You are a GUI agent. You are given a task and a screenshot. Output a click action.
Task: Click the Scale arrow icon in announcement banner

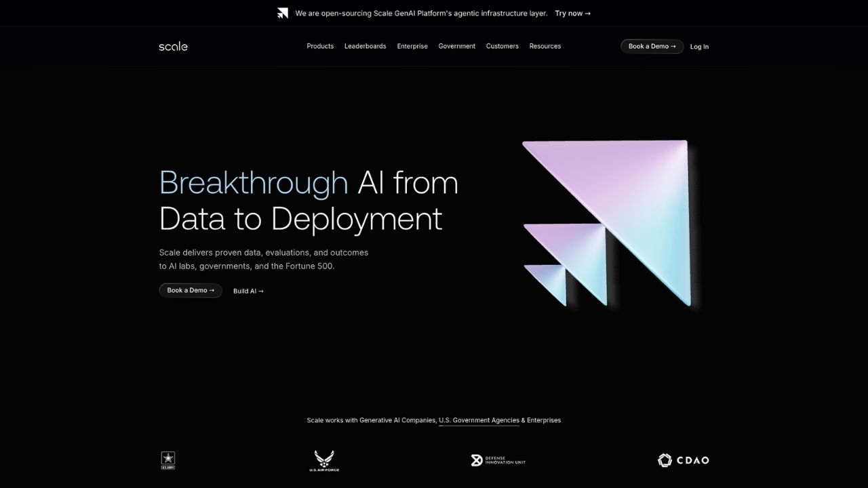coord(283,13)
